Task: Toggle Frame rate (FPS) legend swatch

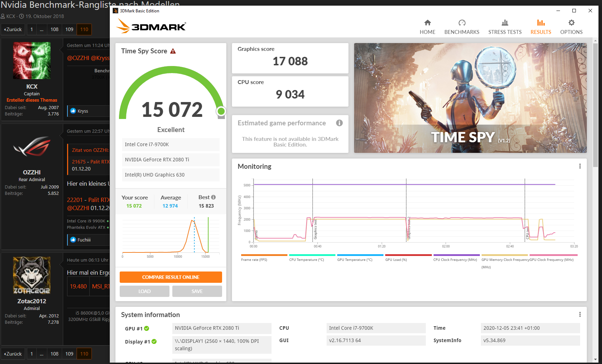Action: 264,255
